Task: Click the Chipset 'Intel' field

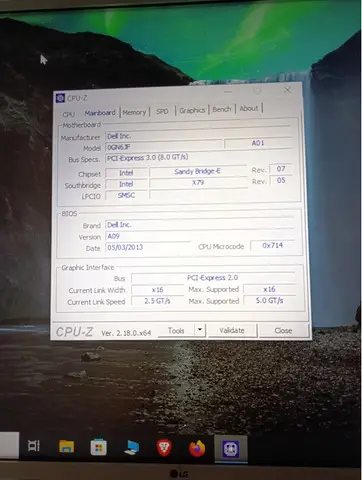Action: tap(126, 173)
